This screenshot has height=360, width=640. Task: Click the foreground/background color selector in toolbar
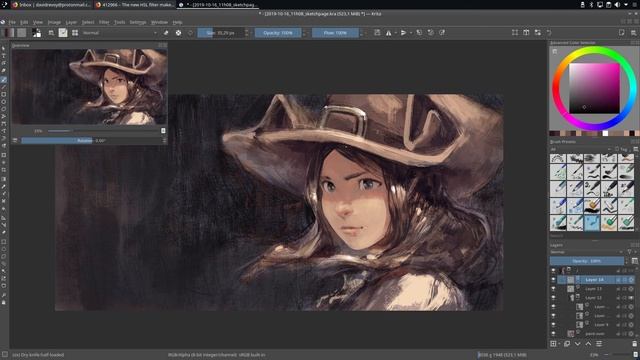[x=37, y=33]
